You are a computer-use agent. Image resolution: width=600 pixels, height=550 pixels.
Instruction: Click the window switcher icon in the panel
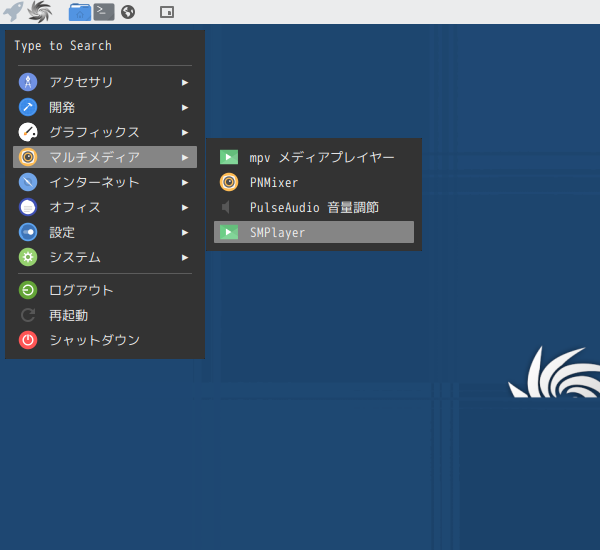tap(167, 12)
